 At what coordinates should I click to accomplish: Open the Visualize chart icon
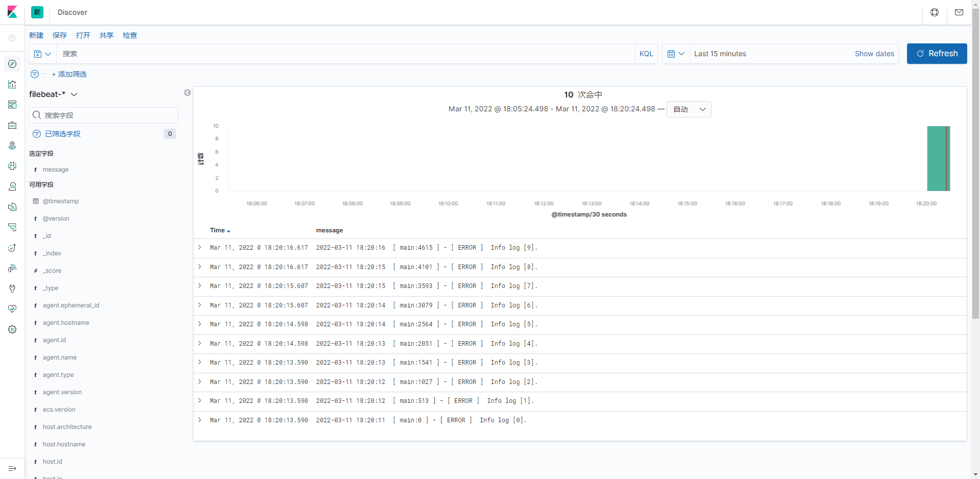pos(12,84)
